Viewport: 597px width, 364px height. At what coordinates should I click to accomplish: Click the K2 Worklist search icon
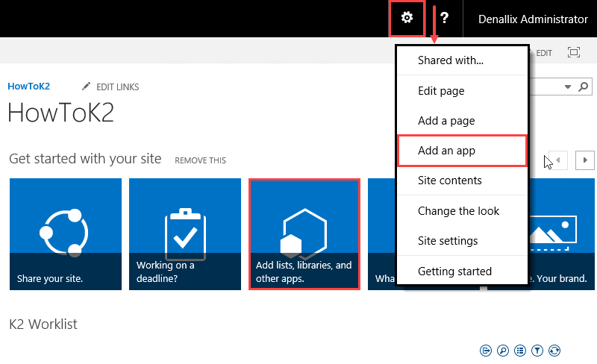503,350
